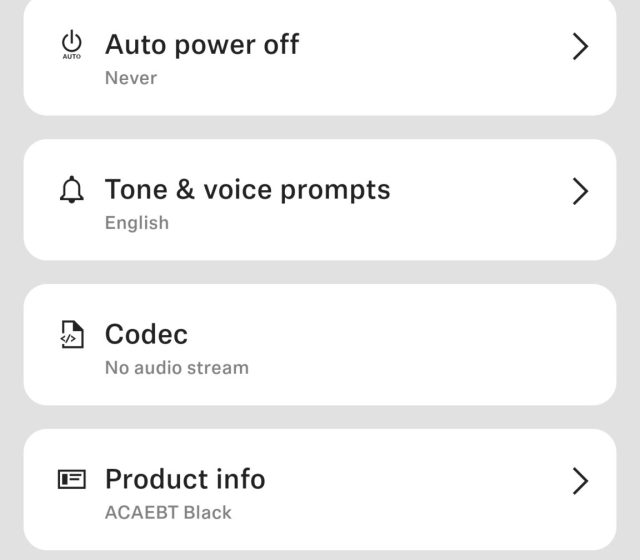Expand Auto power off chevron
Image resolution: width=640 pixels, height=560 pixels.
[x=580, y=46]
